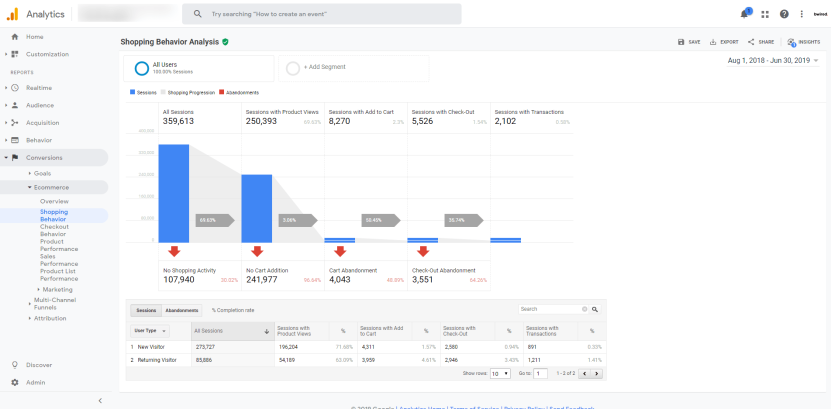The image size is (831, 409).
Task: Click the Conversions flag icon
Action: [x=15, y=158]
